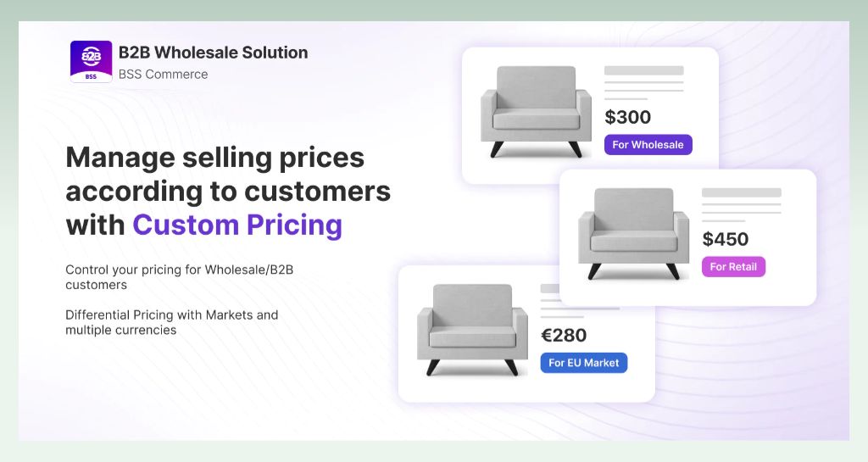Click the 'For Retail' pink badge
Screen dimensions: 868x462
point(733,267)
